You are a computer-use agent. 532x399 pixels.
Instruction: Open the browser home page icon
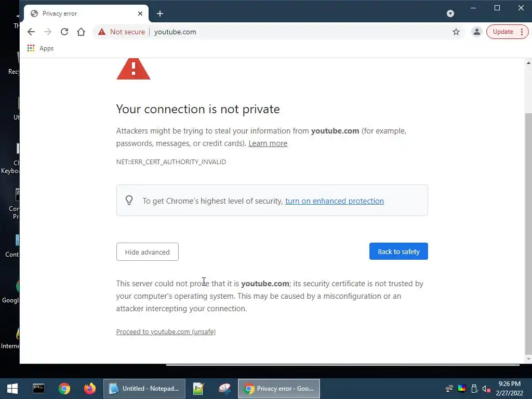pos(81,32)
